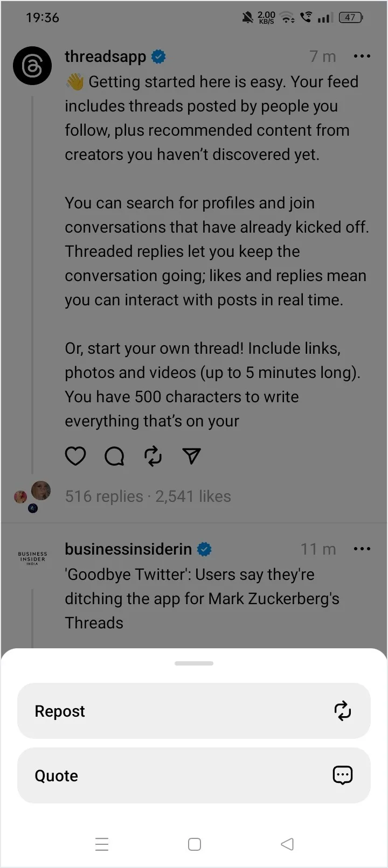The image size is (388, 868).
Task: Tap the replier avatars cluster
Action: 32,495
